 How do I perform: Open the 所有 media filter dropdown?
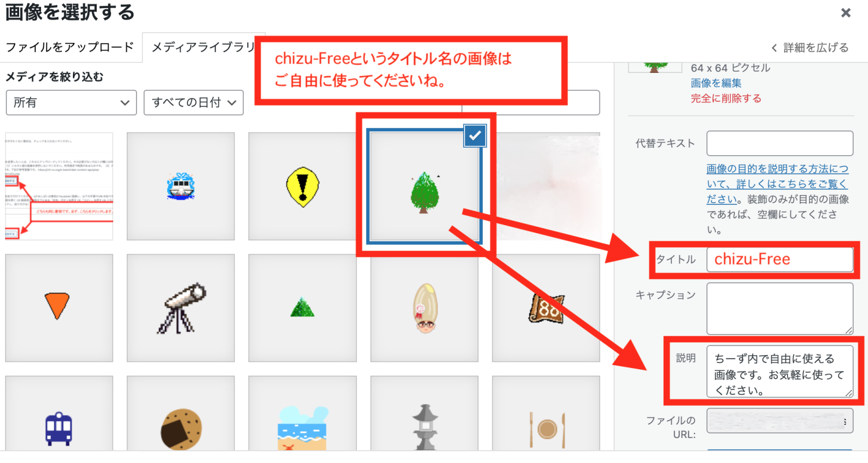71,102
